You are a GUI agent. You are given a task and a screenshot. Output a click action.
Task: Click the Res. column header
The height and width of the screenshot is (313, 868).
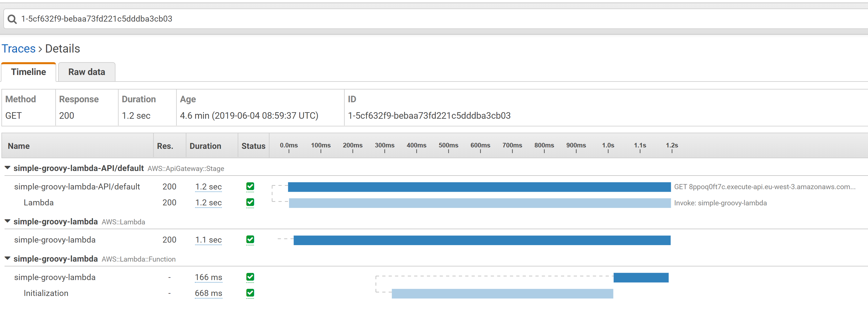(165, 146)
